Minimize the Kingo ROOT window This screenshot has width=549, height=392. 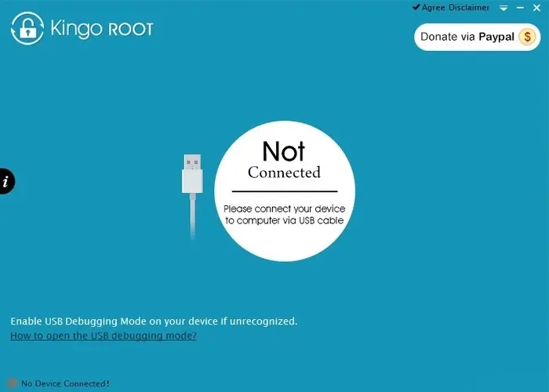(520, 8)
